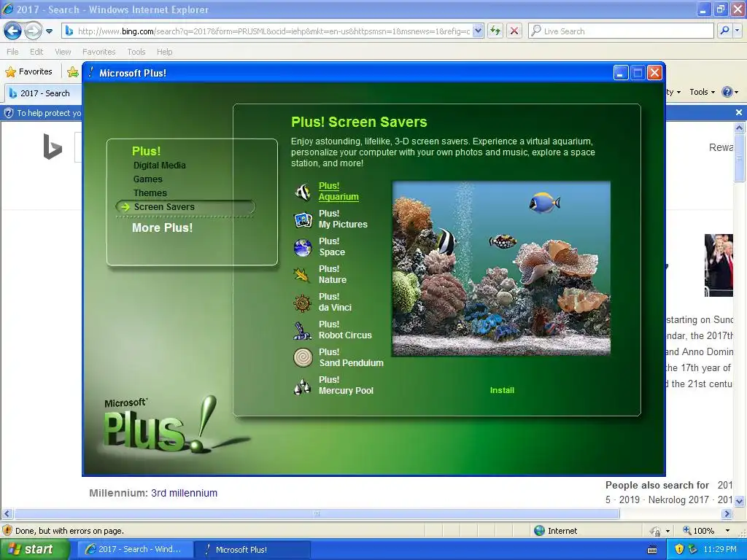Click the Plus! Sand Pendulum text link
Image resolution: width=747 pixels, height=560 pixels.
[x=351, y=357]
